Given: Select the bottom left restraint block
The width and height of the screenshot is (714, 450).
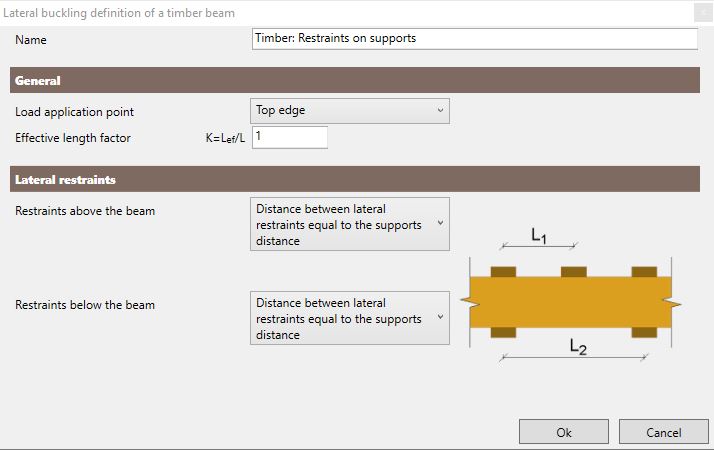Looking at the screenshot, I should click(x=503, y=332).
